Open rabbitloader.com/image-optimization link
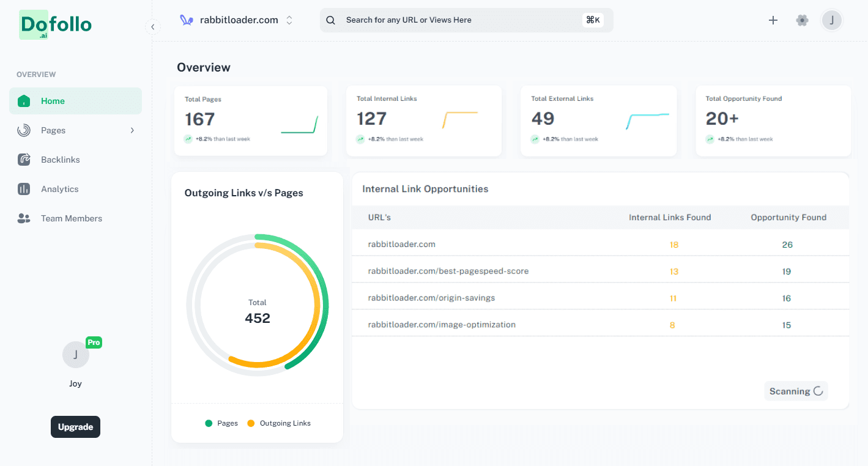868x466 pixels. pyautogui.click(x=442, y=325)
